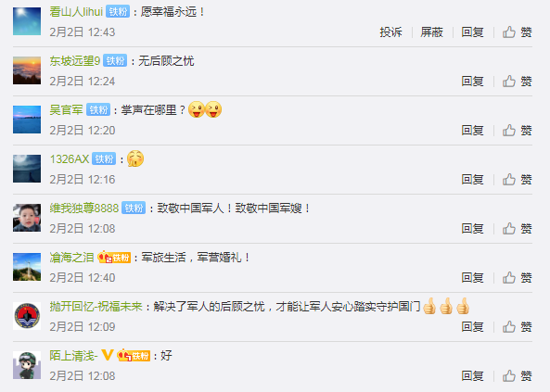Reply to 看山人lihui's comment
This screenshot has height=392, width=550.
pyautogui.click(x=472, y=32)
